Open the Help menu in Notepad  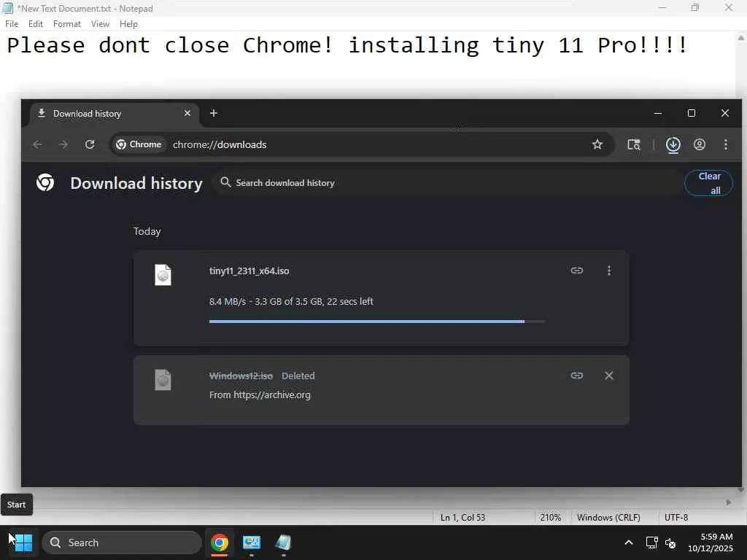tap(128, 24)
